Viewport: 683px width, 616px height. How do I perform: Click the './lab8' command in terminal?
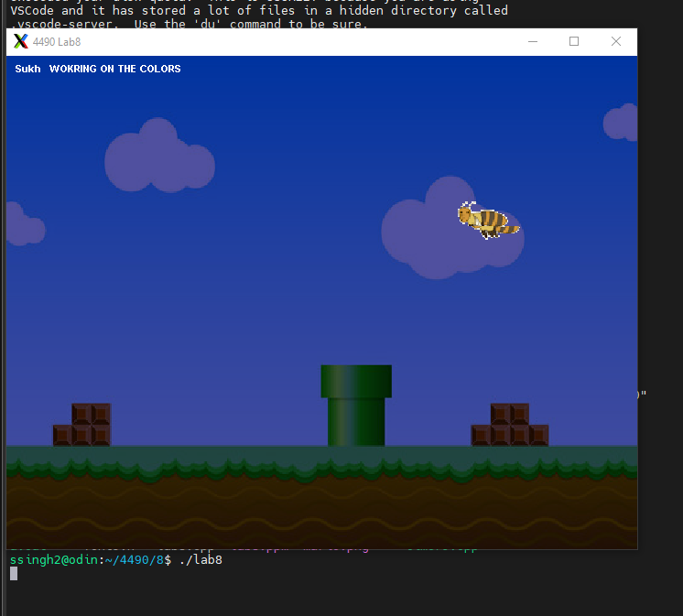[201, 560]
